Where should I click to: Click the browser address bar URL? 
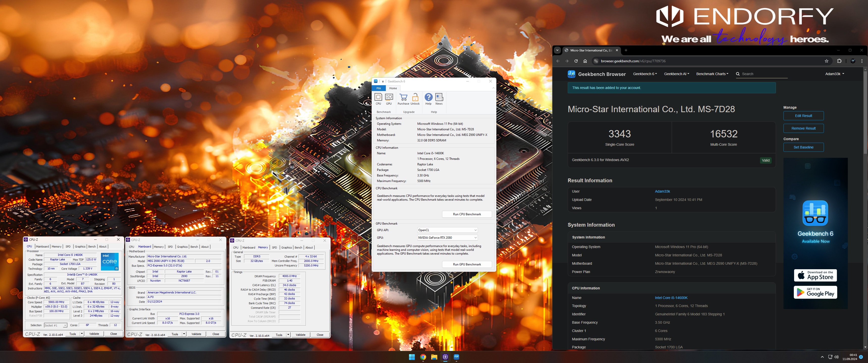[633, 61]
